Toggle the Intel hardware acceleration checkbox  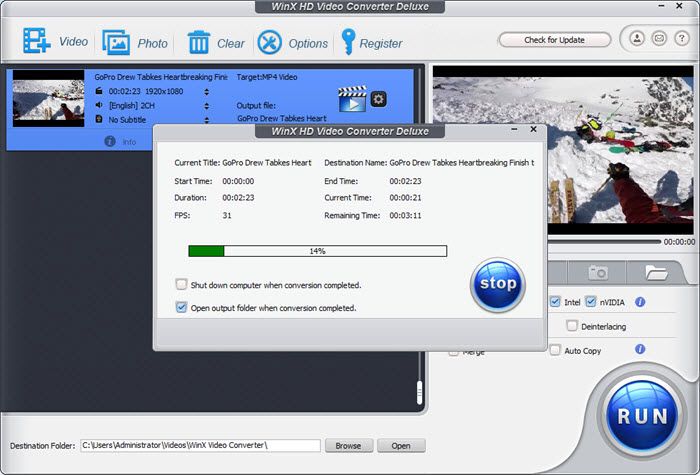555,302
